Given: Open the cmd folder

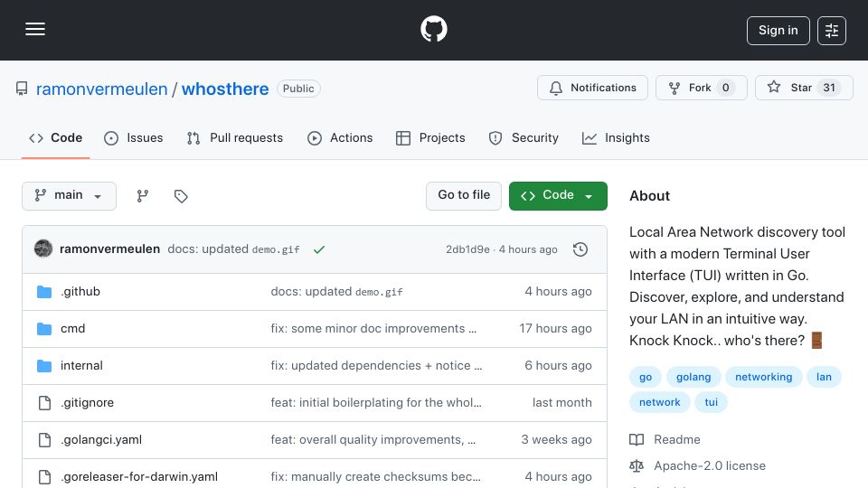Looking at the screenshot, I should coord(72,329).
